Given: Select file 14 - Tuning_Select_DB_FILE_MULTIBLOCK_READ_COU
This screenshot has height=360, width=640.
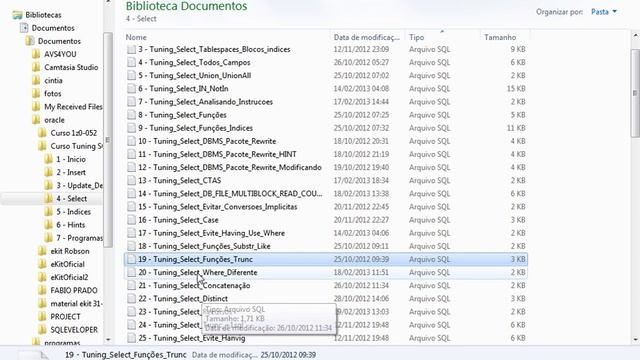Looking at the screenshot, I should [x=230, y=193].
